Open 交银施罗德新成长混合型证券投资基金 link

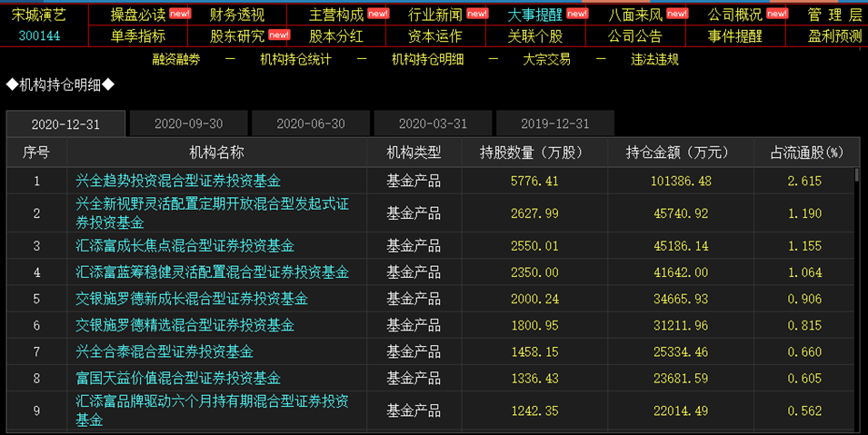click(x=192, y=299)
